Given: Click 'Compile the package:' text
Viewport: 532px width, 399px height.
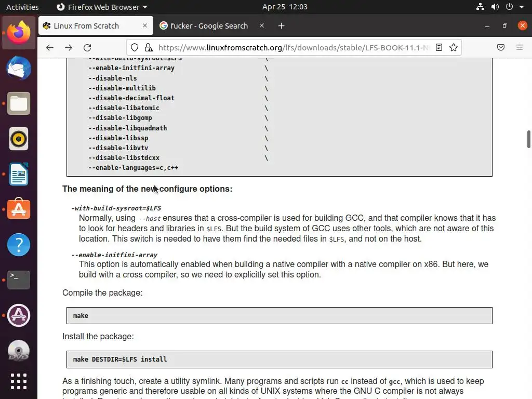Looking at the screenshot, I should (102, 293).
